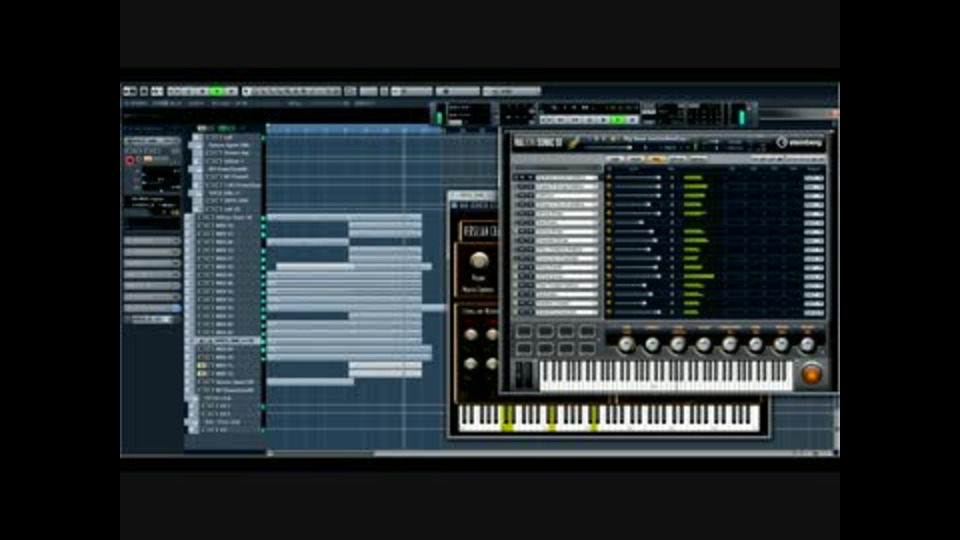Click the program name display in HALion header
The height and width of the screenshot is (540, 960).
(655, 139)
